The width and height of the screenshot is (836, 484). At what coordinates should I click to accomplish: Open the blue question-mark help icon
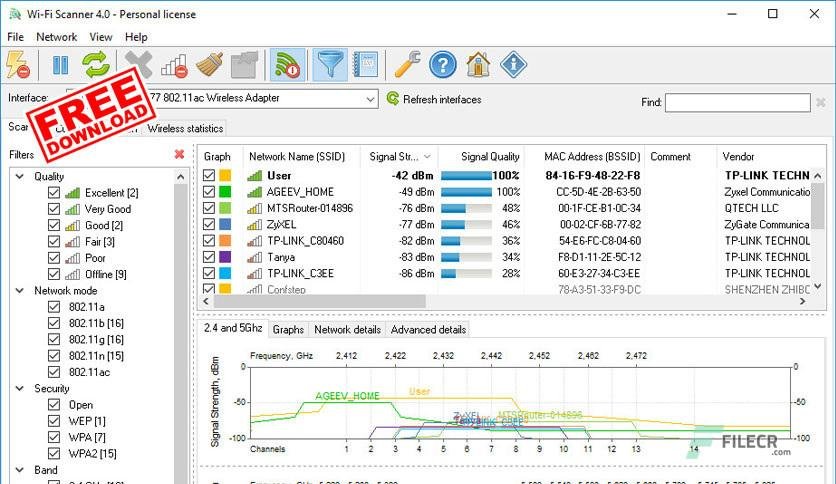443,64
